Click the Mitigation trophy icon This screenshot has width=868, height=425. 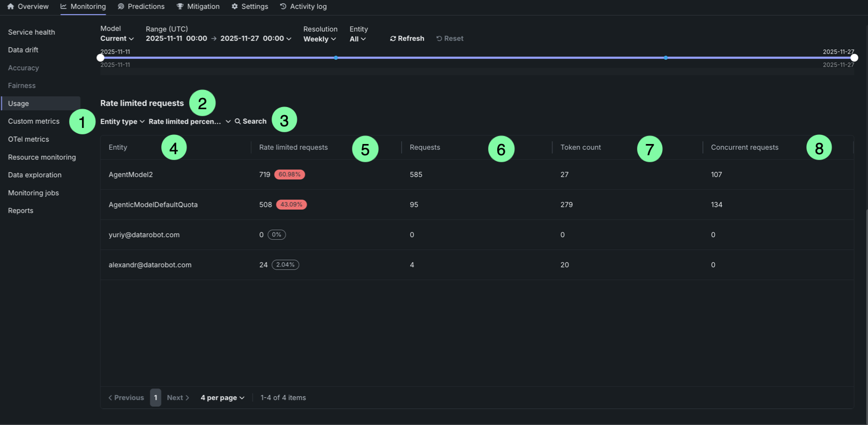tap(180, 6)
